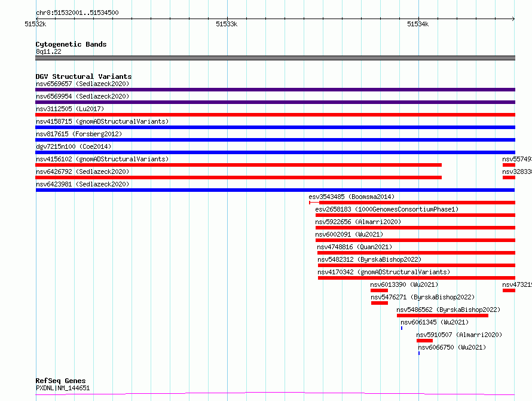The image size is (532, 401).
Task: Click the nsv5476271 (ByrskaBishop2022) label
Action: [x=423, y=297]
